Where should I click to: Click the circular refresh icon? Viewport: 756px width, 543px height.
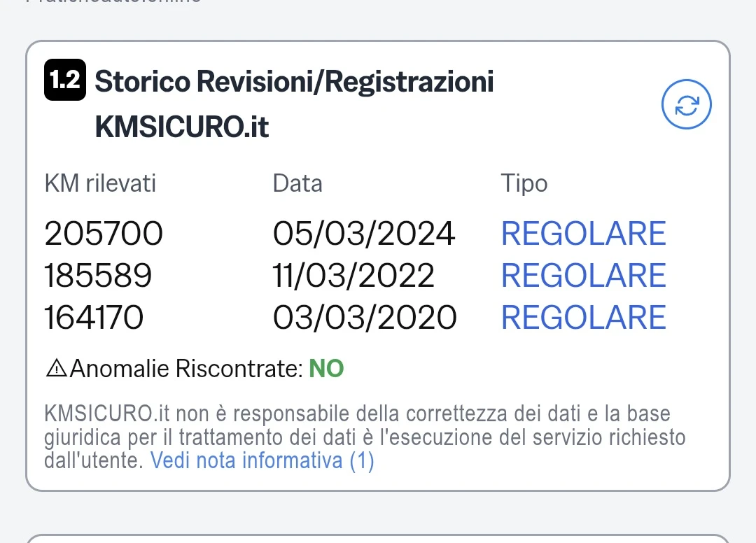tap(686, 105)
